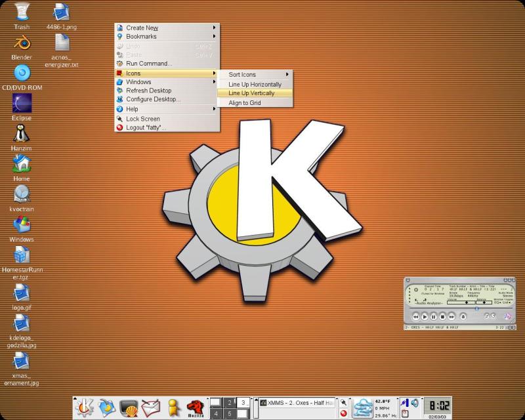Launch Mozilla from the panel
The width and height of the screenshot is (525, 420).
(196, 409)
